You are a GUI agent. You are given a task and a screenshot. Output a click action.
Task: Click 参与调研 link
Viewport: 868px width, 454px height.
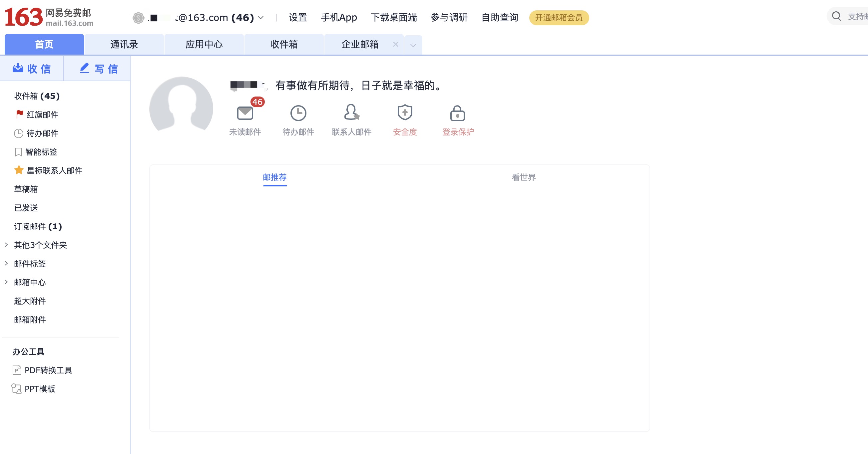click(449, 18)
